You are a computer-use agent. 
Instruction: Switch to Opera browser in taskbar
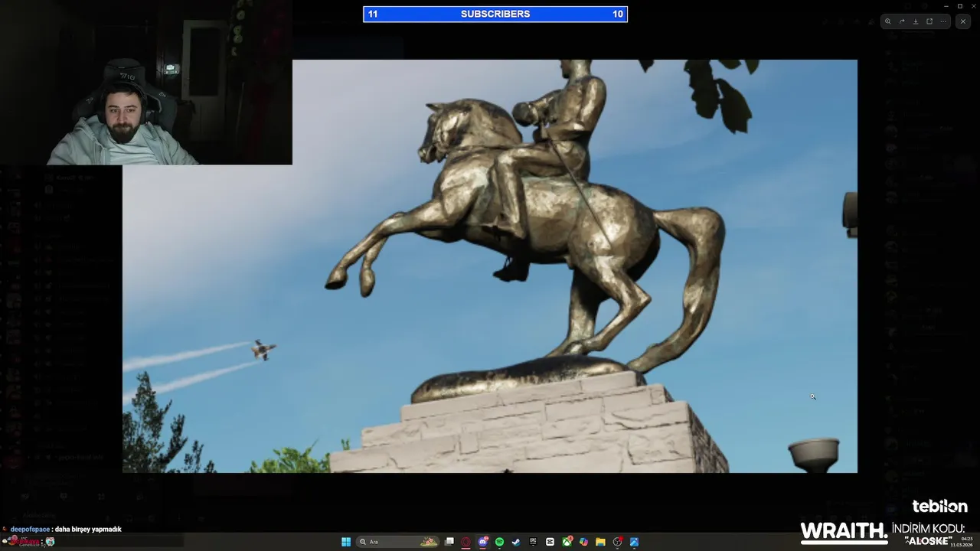[x=465, y=542]
